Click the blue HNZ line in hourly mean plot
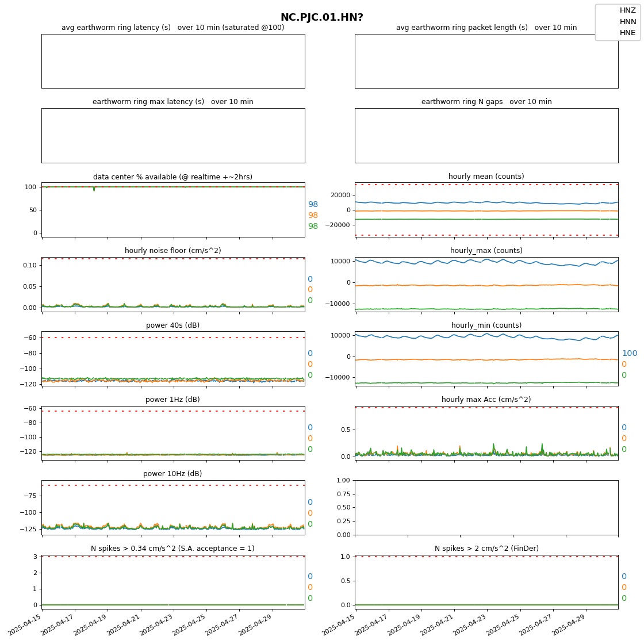 point(486,202)
